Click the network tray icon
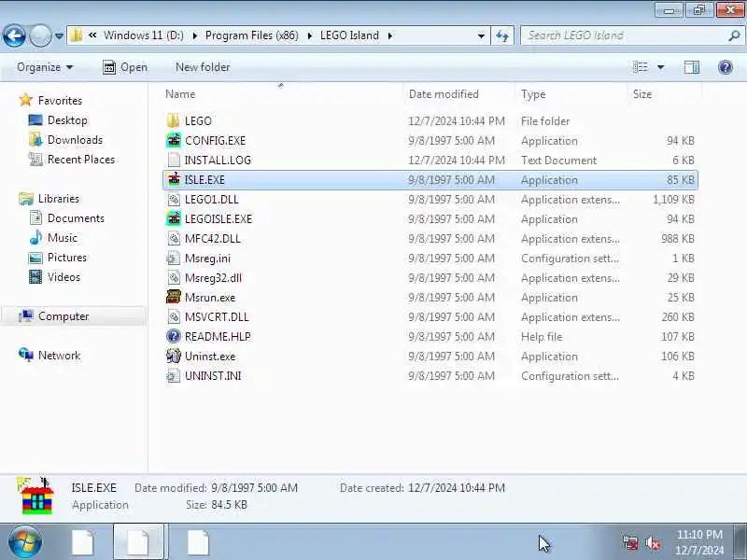 (630, 542)
